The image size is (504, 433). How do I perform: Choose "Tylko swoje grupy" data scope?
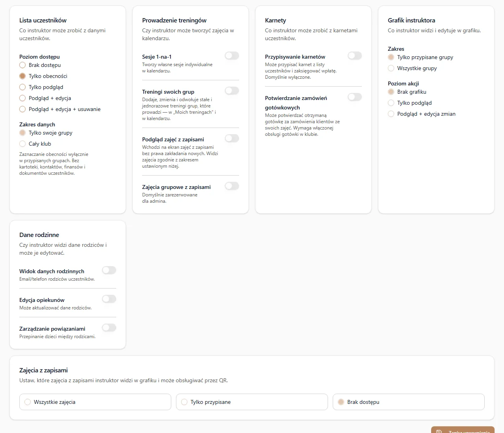tap(22, 133)
